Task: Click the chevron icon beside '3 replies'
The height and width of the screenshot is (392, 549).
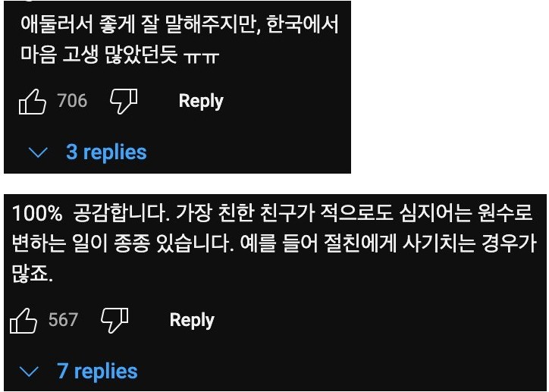Action: coord(37,152)
